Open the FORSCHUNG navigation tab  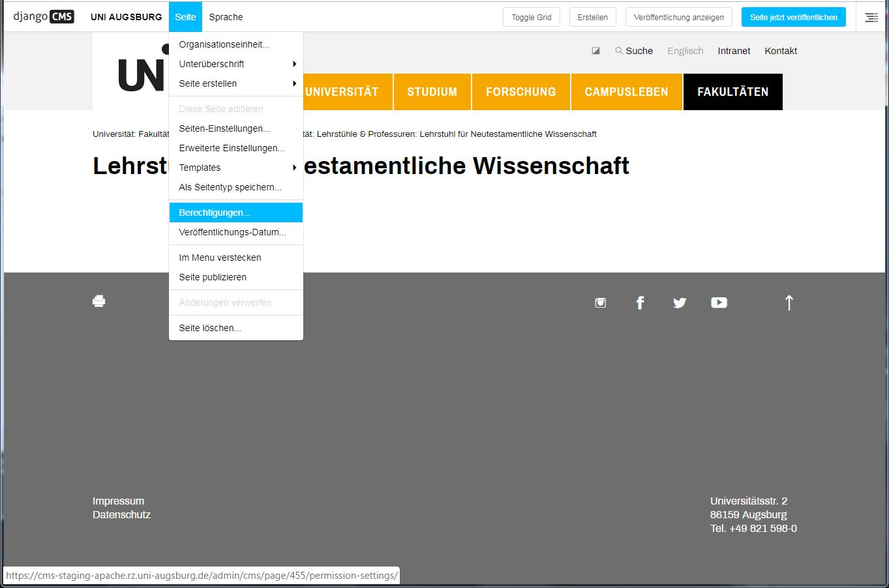[521, 92]
